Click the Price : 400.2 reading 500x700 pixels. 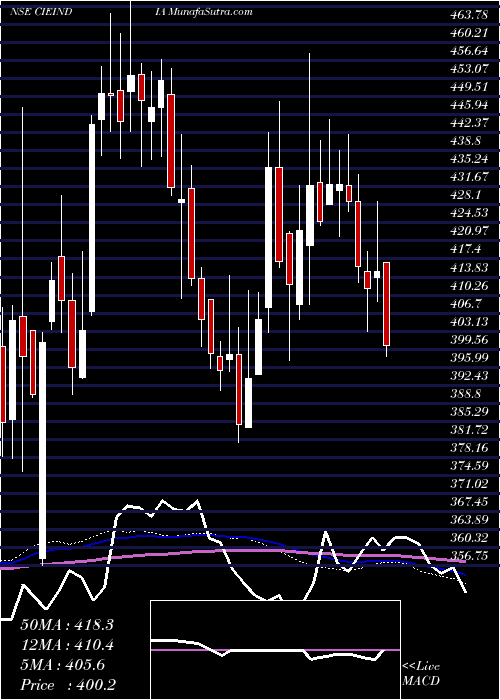pyautogui.click(x=68, y=685)
